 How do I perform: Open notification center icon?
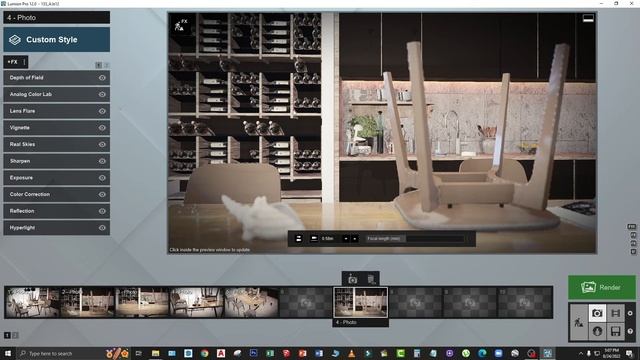[629, 353]
